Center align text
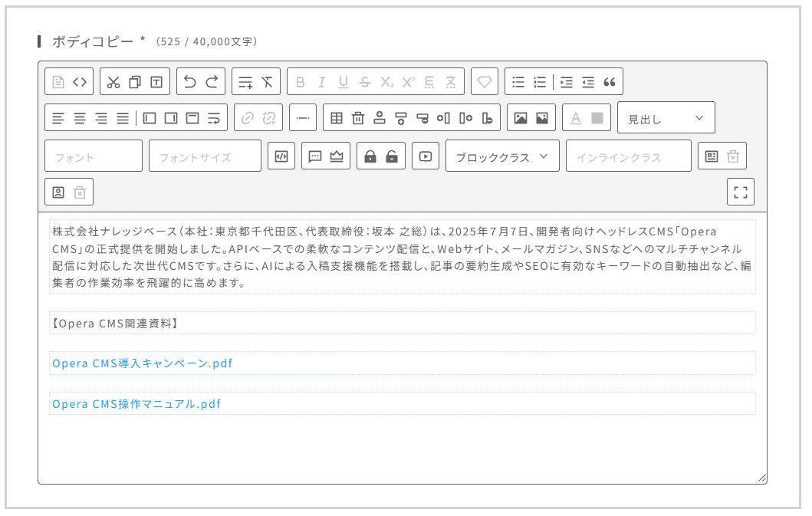This screenshot has height=516, width=812. pos(80,118)
